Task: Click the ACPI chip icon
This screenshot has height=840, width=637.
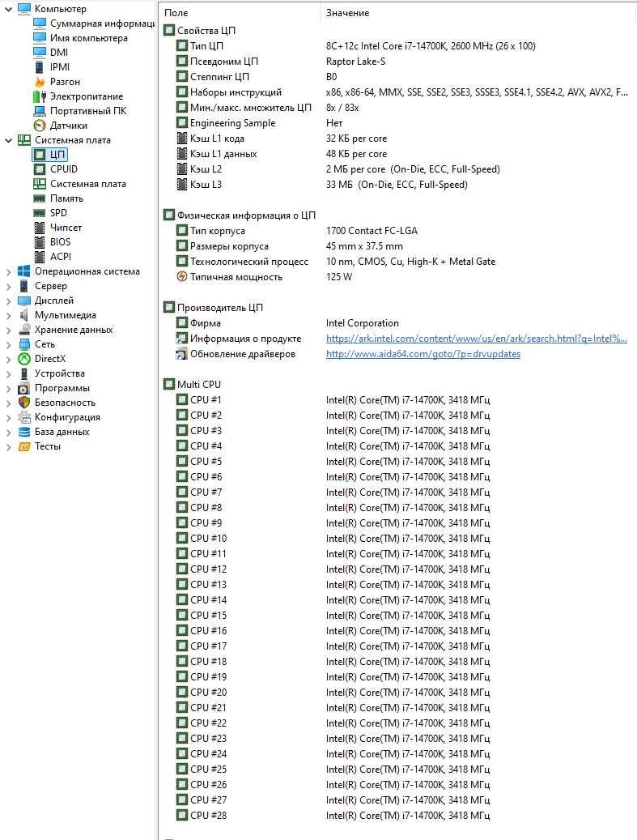Action: click(40, 257)
